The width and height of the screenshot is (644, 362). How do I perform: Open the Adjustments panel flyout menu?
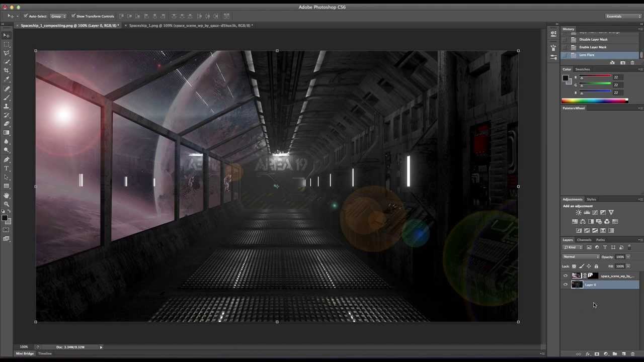[640, 199]
